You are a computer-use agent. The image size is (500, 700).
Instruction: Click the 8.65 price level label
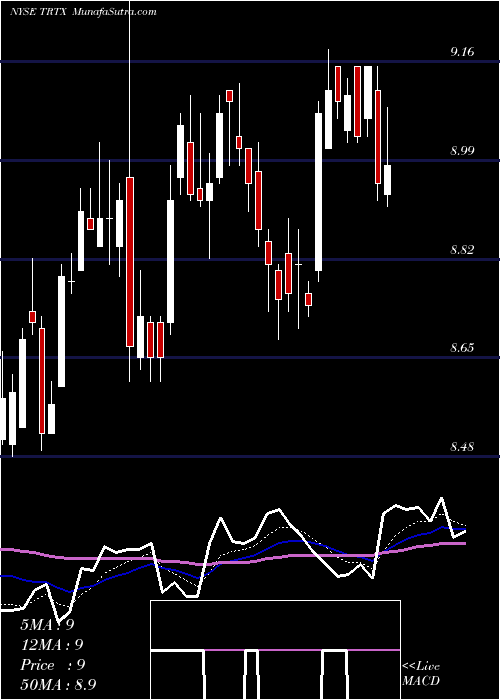[462, 348]
